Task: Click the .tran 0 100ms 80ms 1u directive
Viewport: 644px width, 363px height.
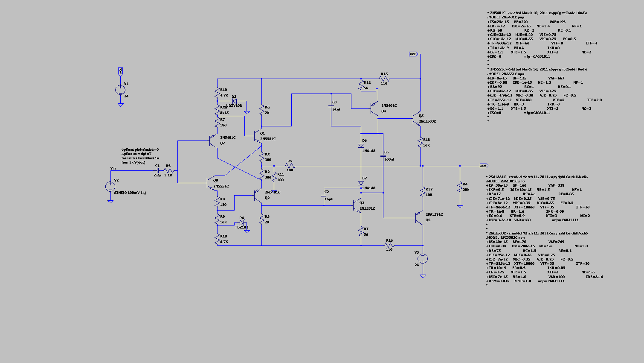Action: point(139,158)
